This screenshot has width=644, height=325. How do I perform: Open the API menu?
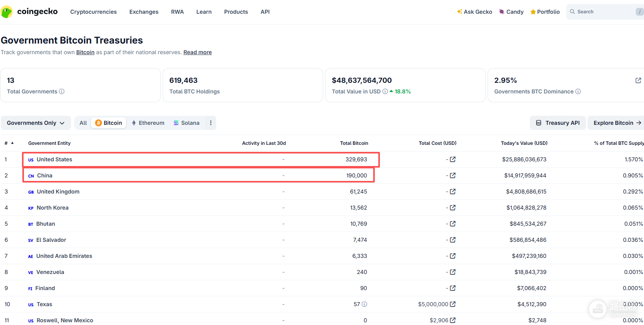pos(265,12)
